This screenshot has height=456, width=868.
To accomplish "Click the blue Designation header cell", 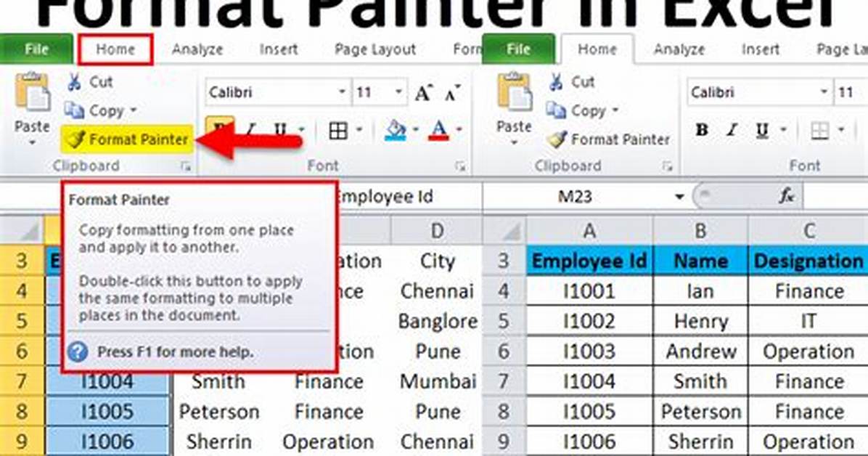I will 808,261.
